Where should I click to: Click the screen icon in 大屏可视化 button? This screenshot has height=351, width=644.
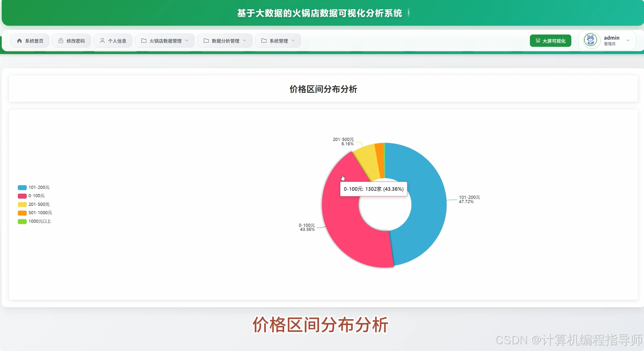(538, 41)
